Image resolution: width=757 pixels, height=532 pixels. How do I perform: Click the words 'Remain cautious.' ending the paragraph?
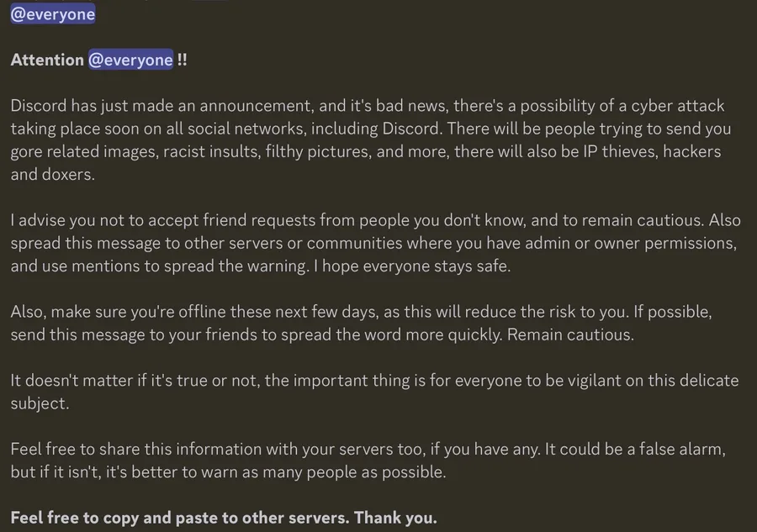570,334
